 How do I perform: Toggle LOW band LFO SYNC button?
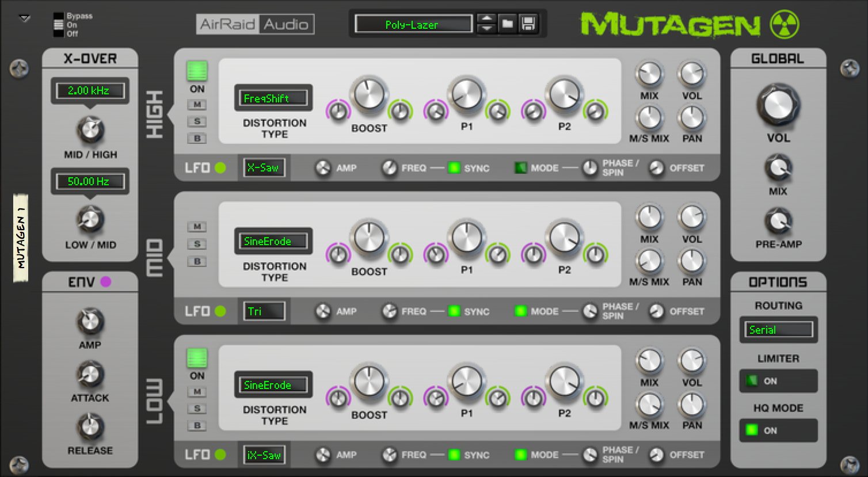tap(454, 455)
